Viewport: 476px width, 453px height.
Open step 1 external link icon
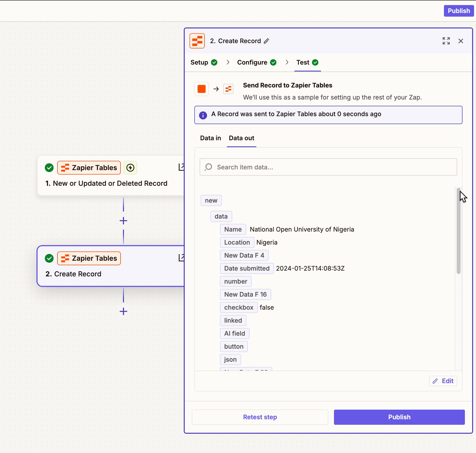pos(181,167)
